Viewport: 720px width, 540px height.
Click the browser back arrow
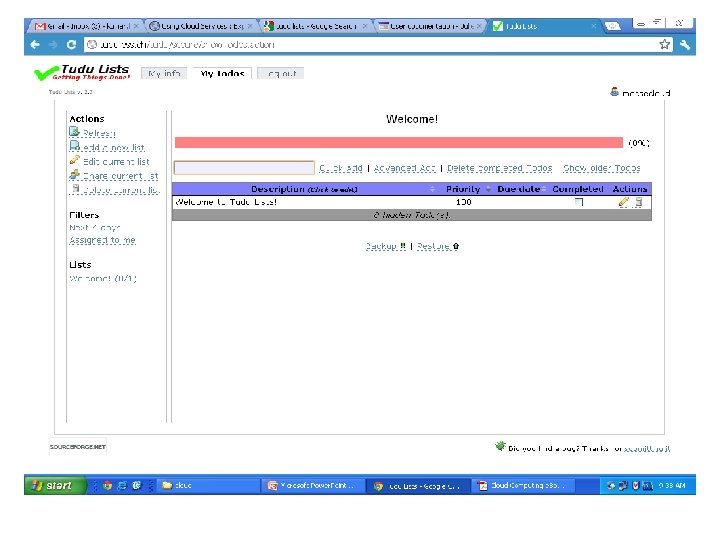pos(35,45)
